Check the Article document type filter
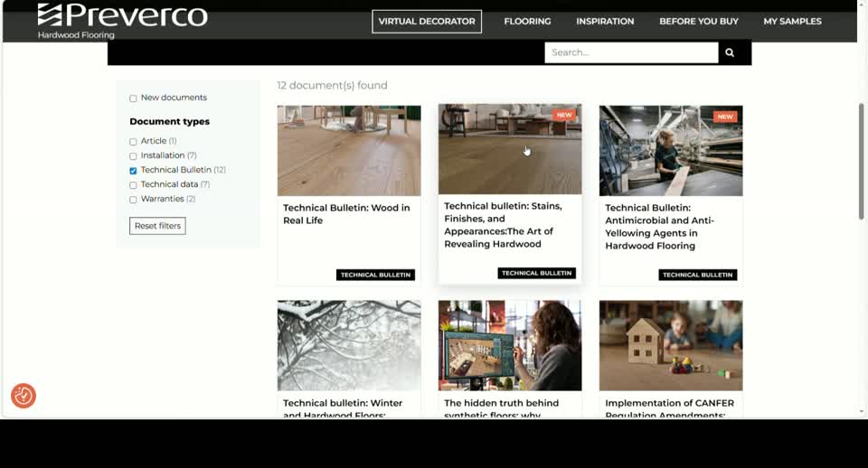 133,142
